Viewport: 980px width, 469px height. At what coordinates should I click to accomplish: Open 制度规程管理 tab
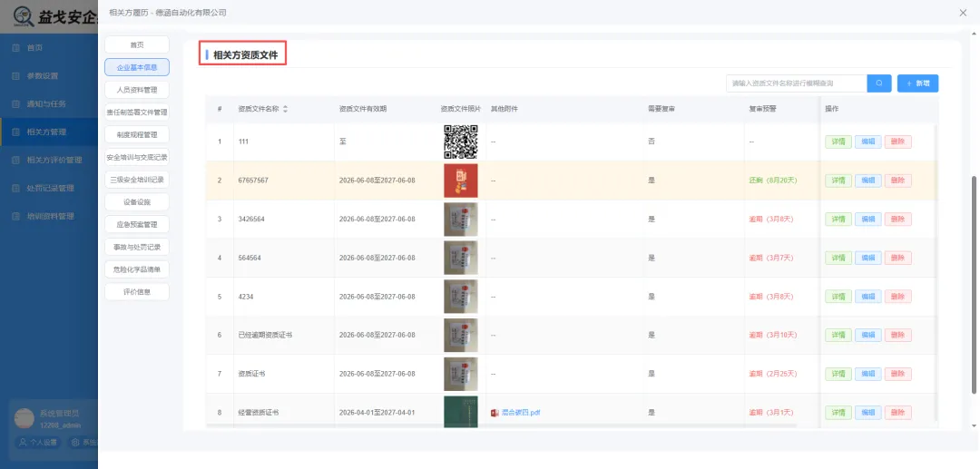pyautogui.click(x=137, y=135)
